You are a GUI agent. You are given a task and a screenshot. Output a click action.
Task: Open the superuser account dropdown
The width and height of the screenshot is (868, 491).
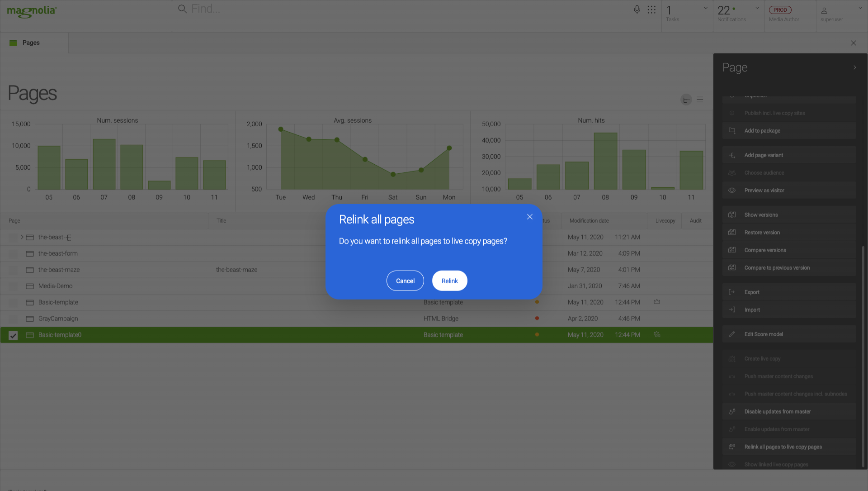click(x=860, y=8)
